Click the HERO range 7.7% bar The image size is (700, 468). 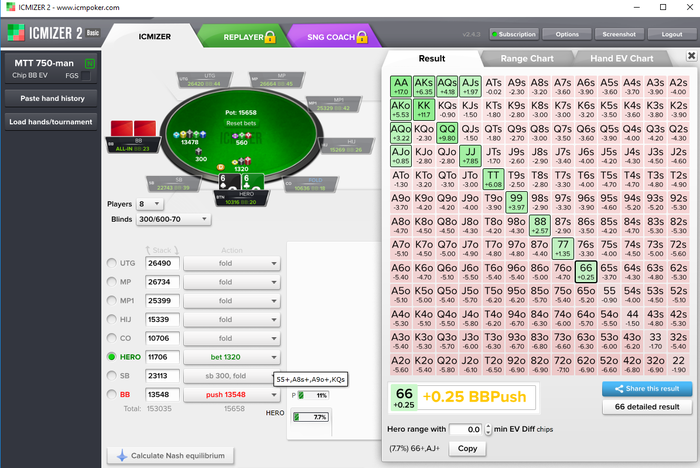[311, 417]
